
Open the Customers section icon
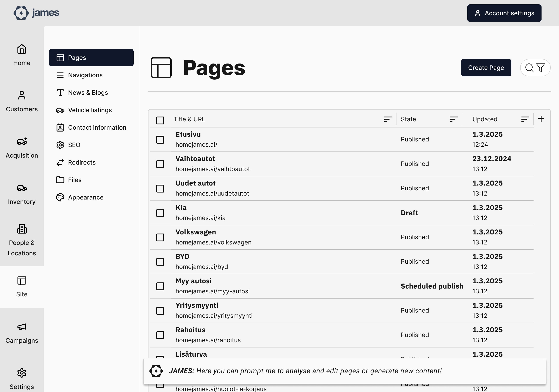tap(22, 95)
